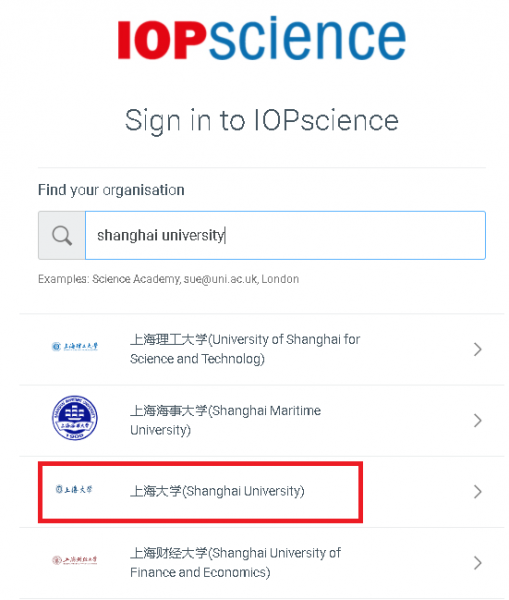Click the "Find your organisation" label

[x=111, y=190]
